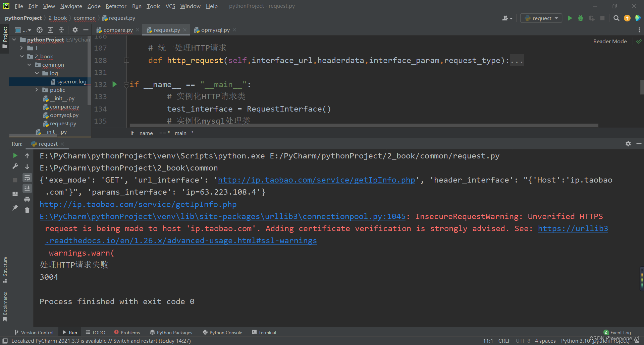
Task: Click the run gutter arrow on line 132
Action: point(115,84)
